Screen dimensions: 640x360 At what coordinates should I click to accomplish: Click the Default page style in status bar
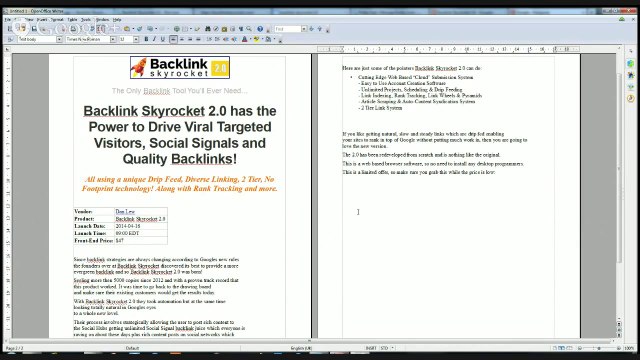pyautogui.click(x=132, y=348)
